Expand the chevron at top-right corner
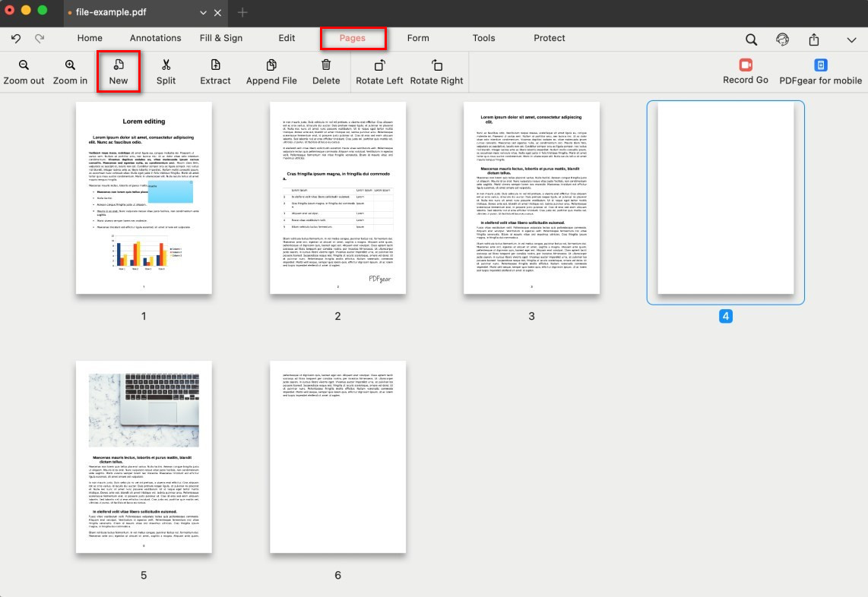Screen dimensions: 868x597 [851, 39]
